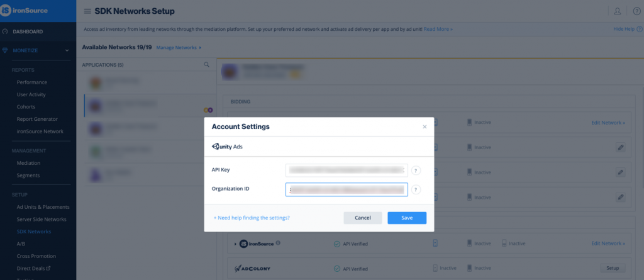Close the Account Settings dialog
This screenshot has height=280, width=644.
(425, 126)
